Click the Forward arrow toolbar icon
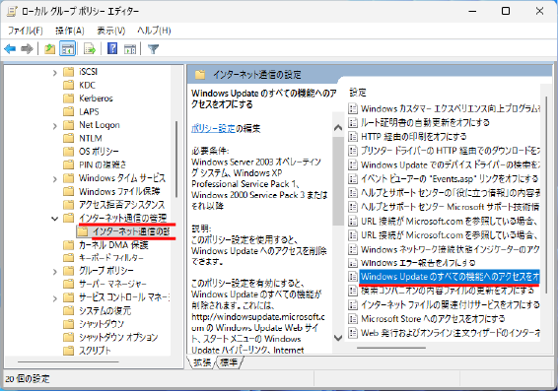 27,48
